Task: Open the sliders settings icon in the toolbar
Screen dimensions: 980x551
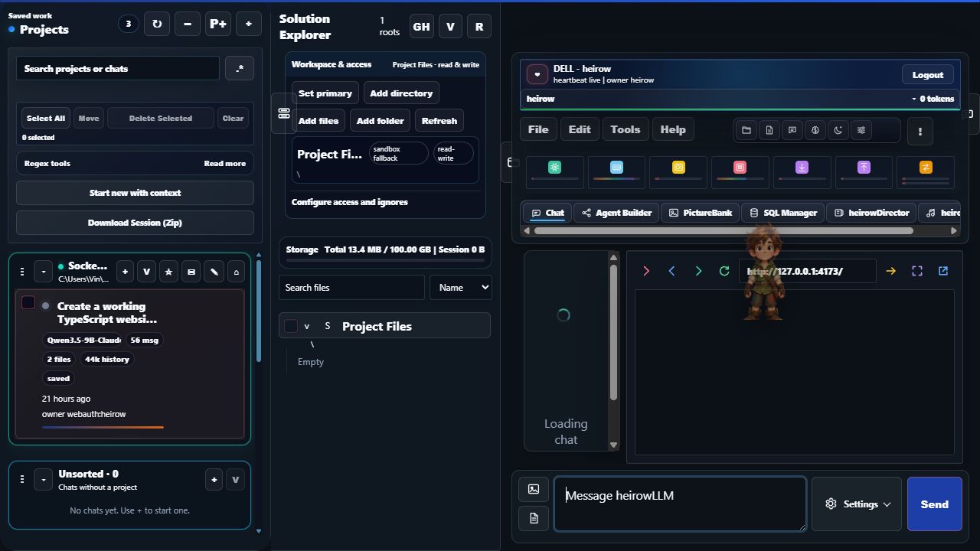Action: (x=861, y=130)
